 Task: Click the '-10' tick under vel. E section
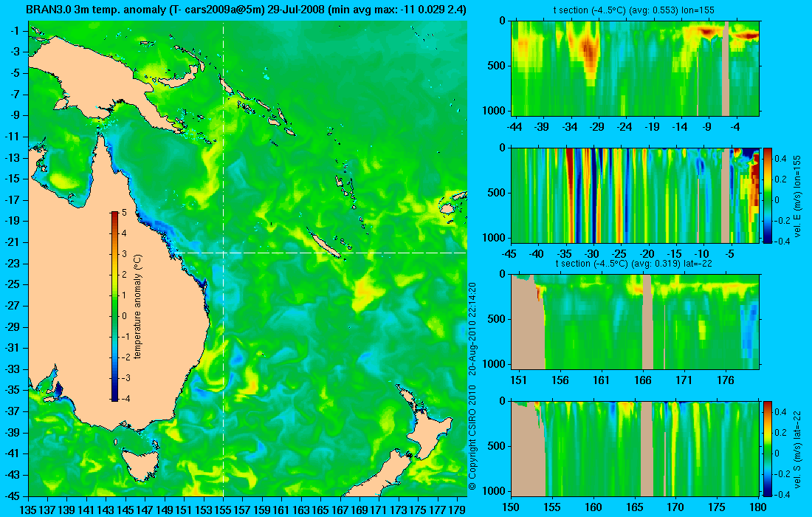[x=702, y=254]
